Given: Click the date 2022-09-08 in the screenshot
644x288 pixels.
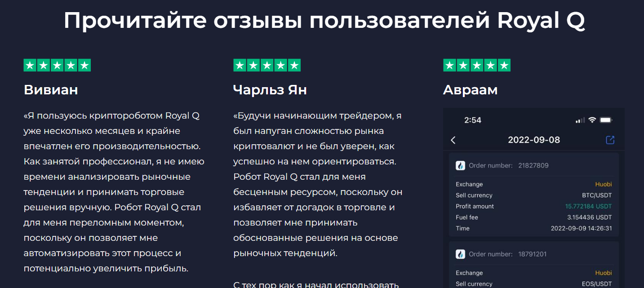Looking at the screenshot, I should [534, 140].
